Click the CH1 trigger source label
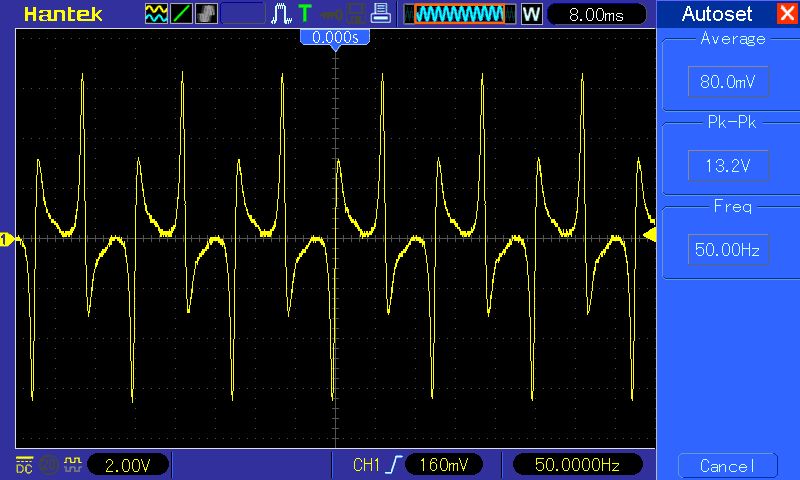800x480 pixels. [x=366, y=465]
